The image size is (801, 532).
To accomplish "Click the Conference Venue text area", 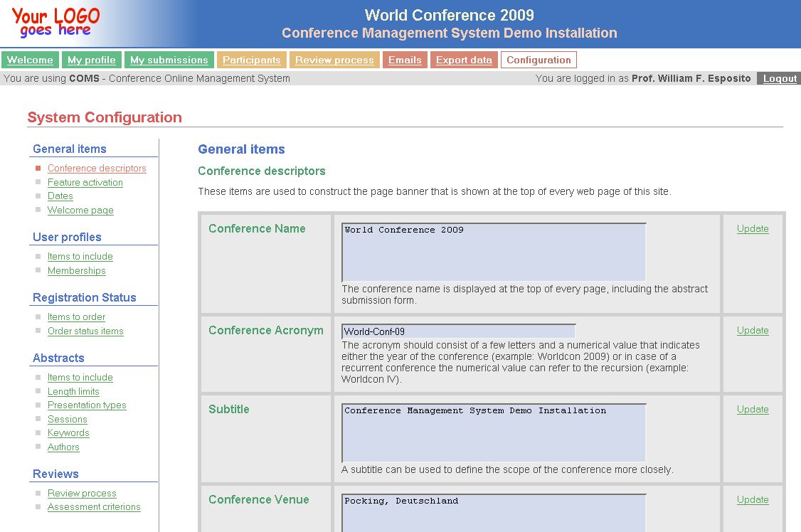I will [494, 513].
